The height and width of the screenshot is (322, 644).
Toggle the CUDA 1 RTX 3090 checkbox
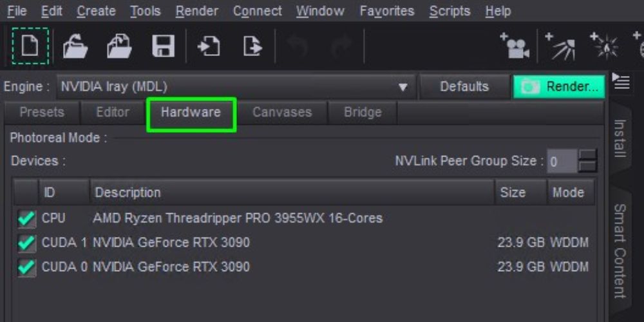[x=26, y=243]
